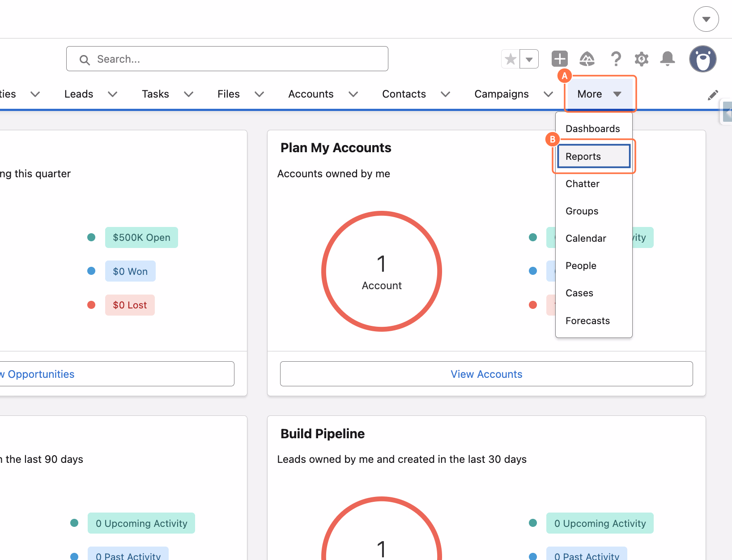Click the $0 Won badge
732x560 pixels.
pos(130,271)
